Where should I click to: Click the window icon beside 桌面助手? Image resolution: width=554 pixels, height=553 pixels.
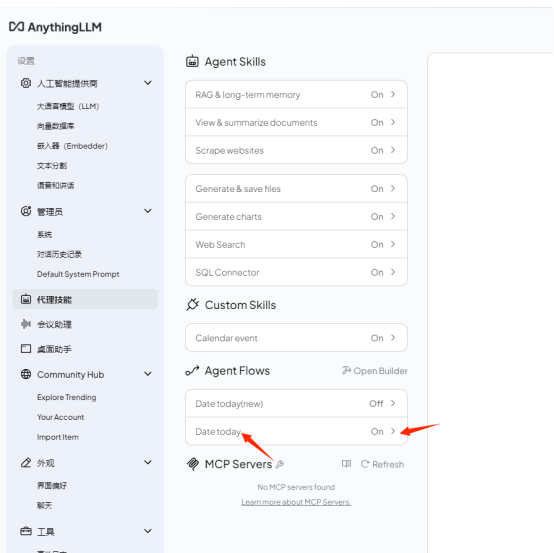[x=26, y=349]
